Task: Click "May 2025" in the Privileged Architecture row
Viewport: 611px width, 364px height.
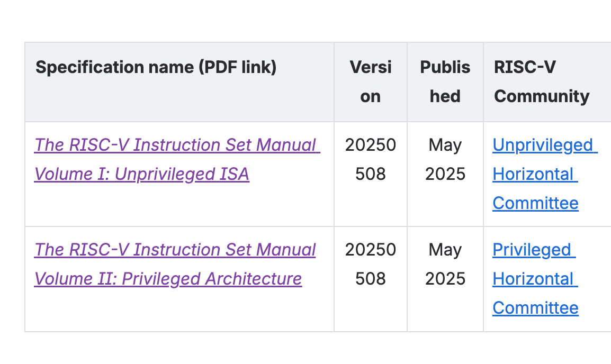Action: point(445,265)
